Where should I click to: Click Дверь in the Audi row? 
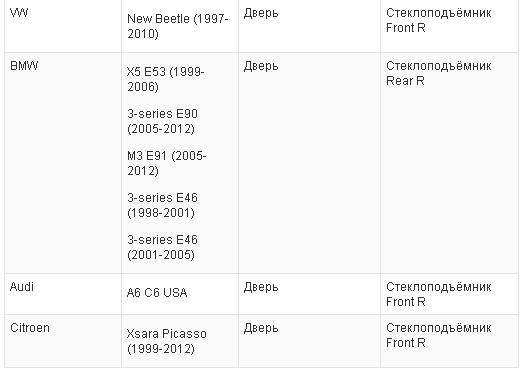261,287
